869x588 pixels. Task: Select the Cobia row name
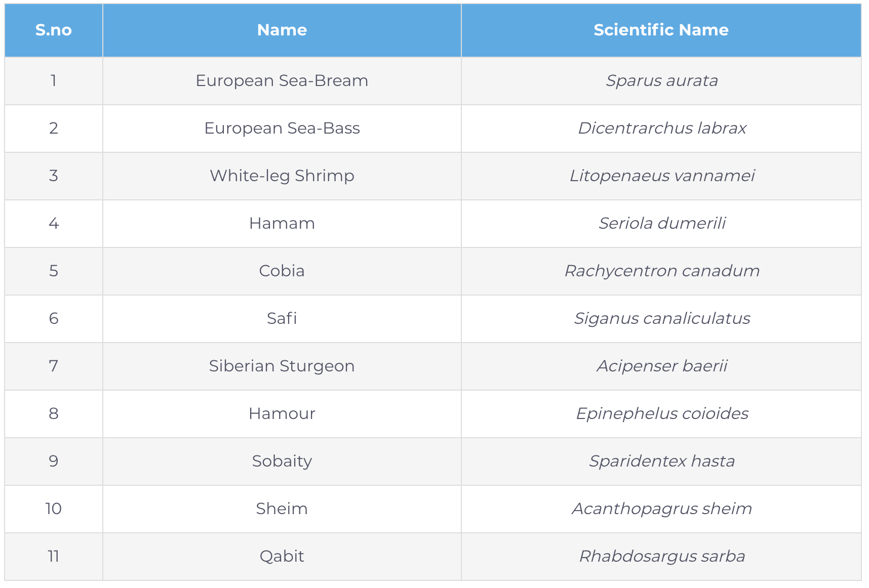tap(282, 271)
